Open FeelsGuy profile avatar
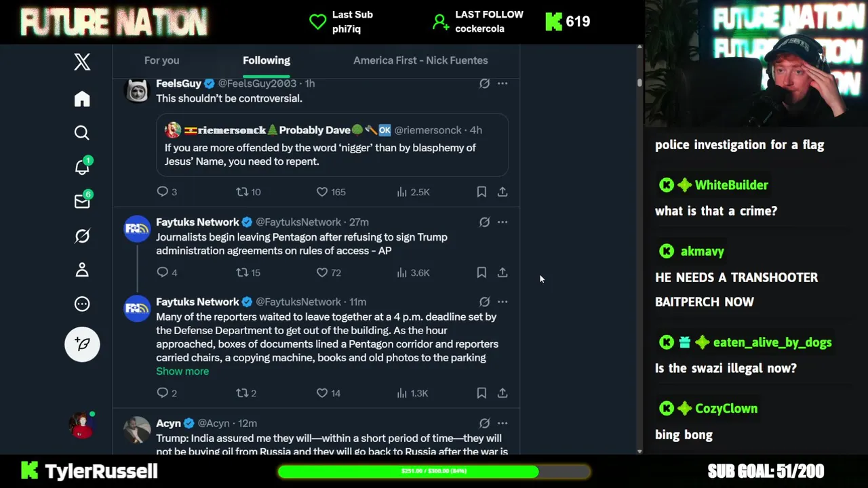Image resolution: width=868 pixels, height=488 pixels. pos(137,91)
